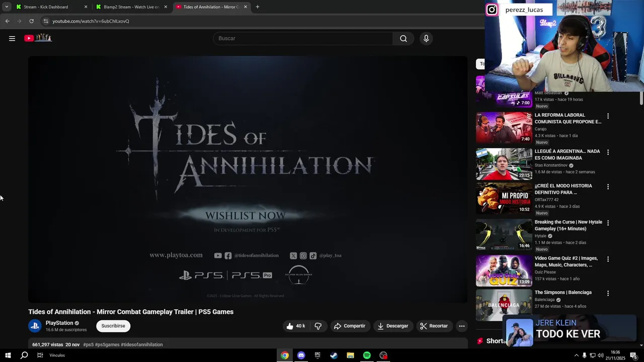Reload the page
The image size is (644, 362).
coord(31,21)
